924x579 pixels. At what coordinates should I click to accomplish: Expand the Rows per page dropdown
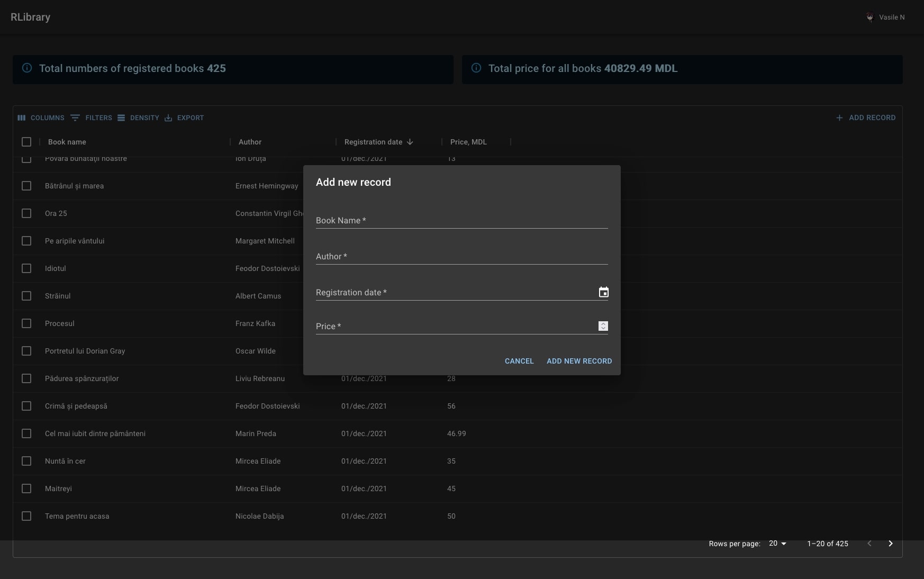tap(777, 544)
